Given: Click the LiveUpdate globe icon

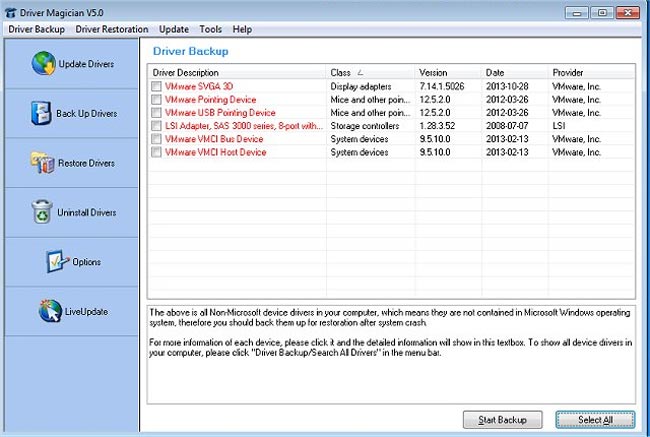Looking at the screenshot, I should pos(49,311).
